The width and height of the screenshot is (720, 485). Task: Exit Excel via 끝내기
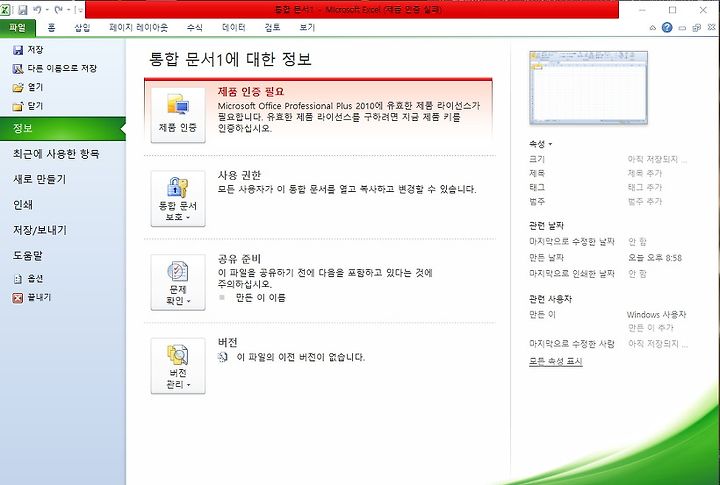[x=32, y=298]
